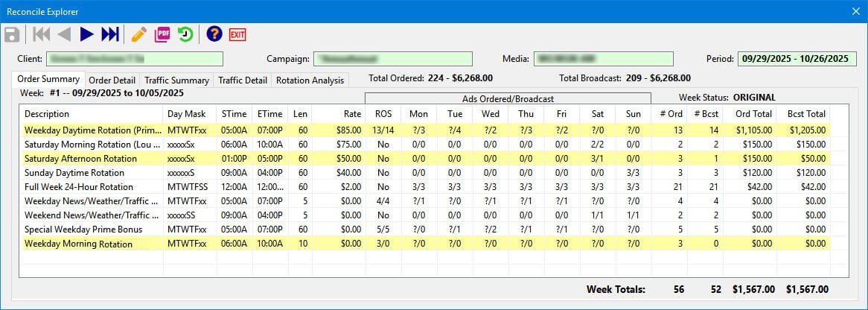Open the Order Detail tab
868x310 pixels.
point(112,80)
